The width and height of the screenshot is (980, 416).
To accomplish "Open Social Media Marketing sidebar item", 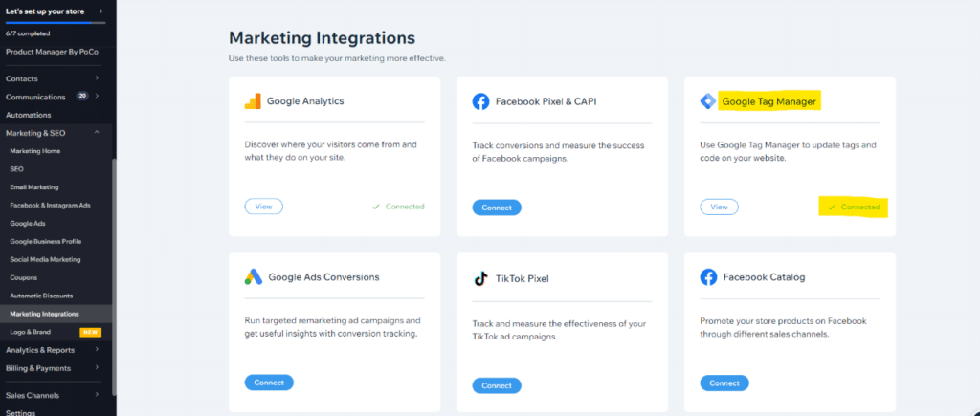I will 45,260.
